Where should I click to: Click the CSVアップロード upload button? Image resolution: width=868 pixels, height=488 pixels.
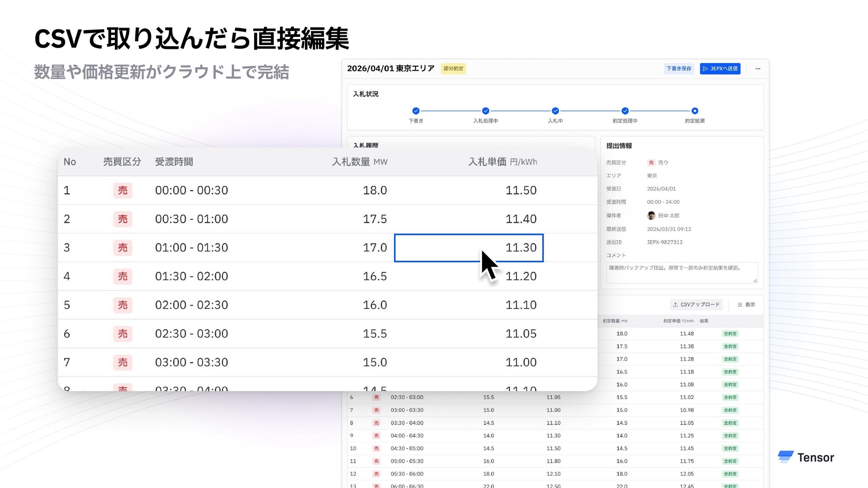(696, 305)
